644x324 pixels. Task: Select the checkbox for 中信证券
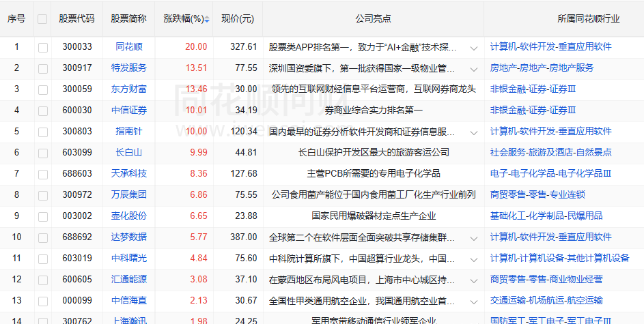point(43,111)
